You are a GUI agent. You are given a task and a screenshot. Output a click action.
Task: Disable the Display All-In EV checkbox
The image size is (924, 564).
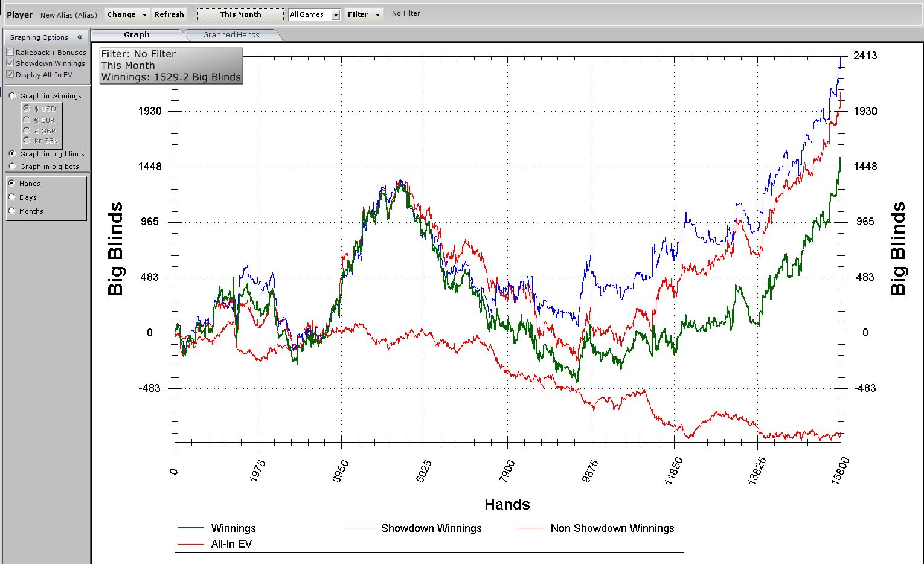click(x=10, y=75)
